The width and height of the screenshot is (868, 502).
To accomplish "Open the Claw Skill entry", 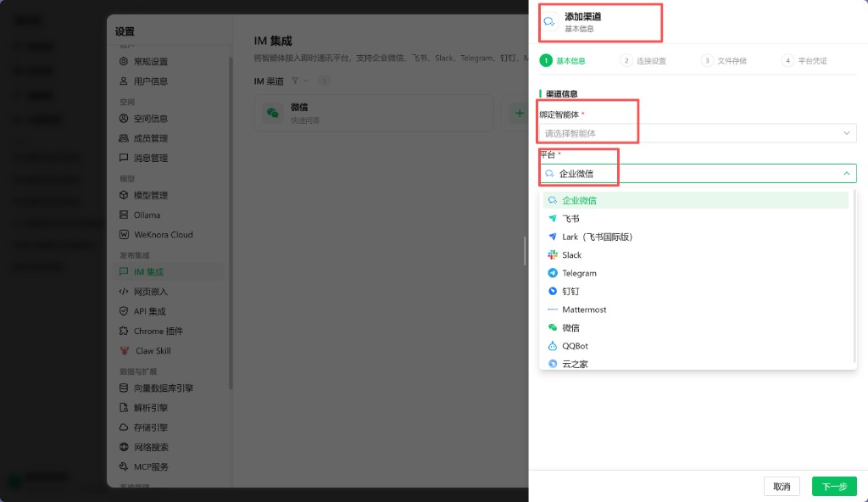I will click(x=169, y=351).
